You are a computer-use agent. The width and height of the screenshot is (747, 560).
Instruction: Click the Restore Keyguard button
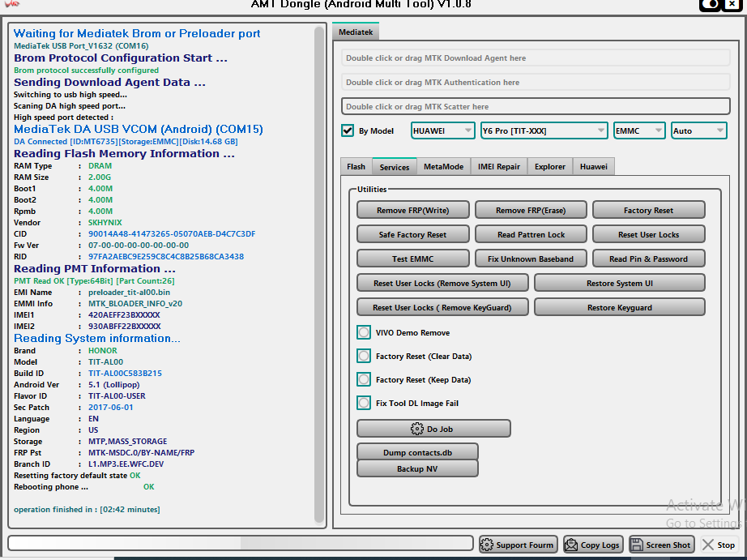pyautogui.click(x=619, y=307)
